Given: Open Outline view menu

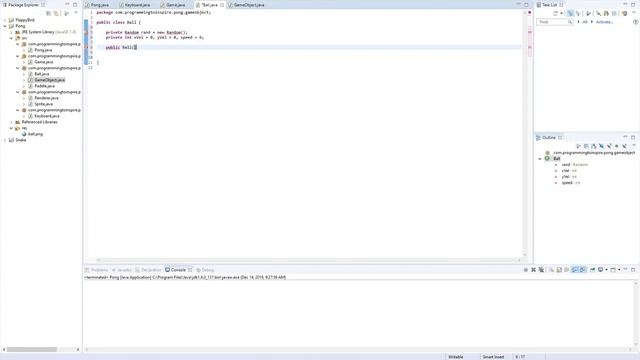Looking at the screenshot, I should [x=633, y=146].
